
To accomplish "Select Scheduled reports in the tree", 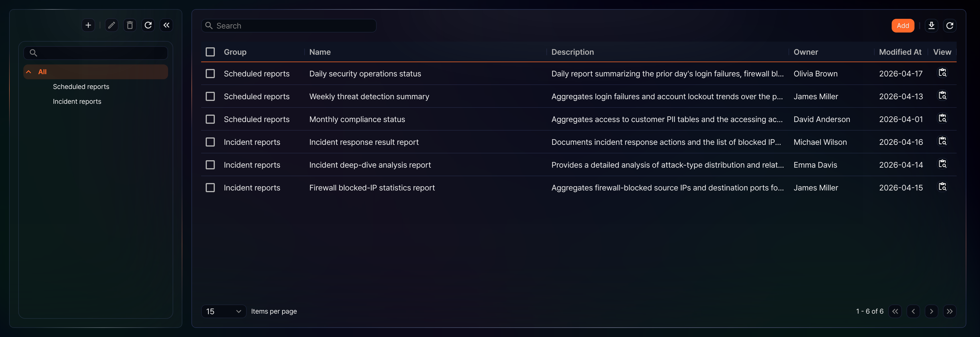I will click(x=81, y=86).
